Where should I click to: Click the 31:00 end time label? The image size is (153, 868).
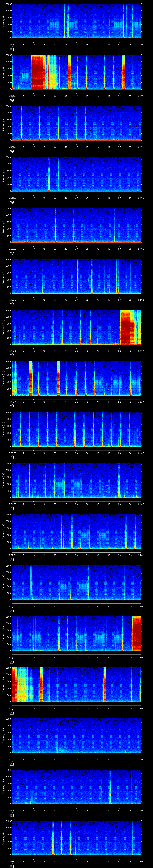click(x=141, y=453)
